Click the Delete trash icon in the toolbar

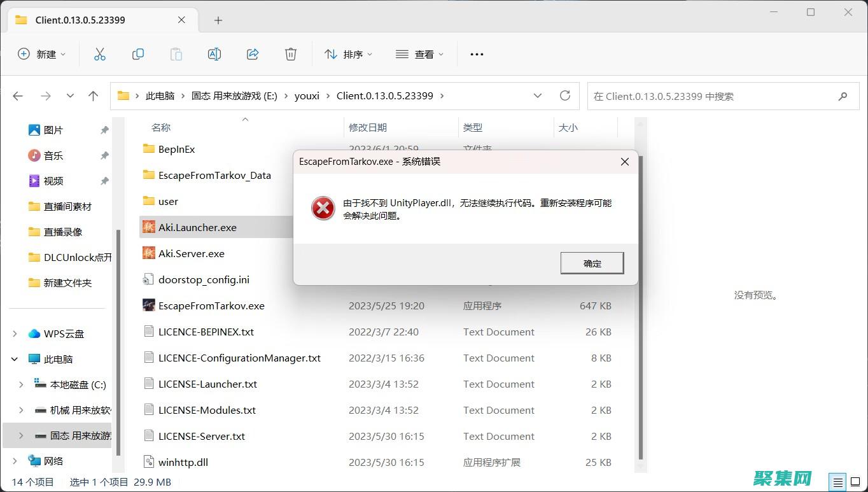click(290, 54)
